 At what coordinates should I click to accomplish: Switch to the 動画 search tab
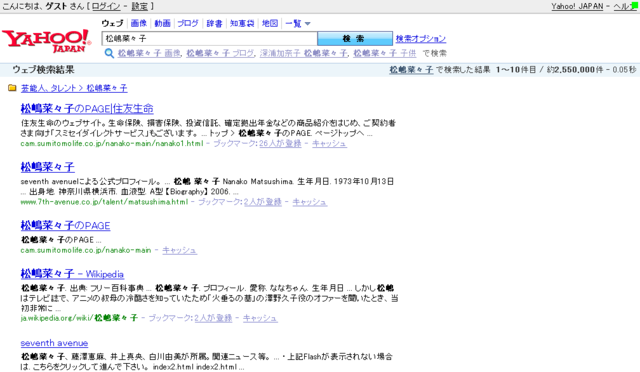[162, 23]
